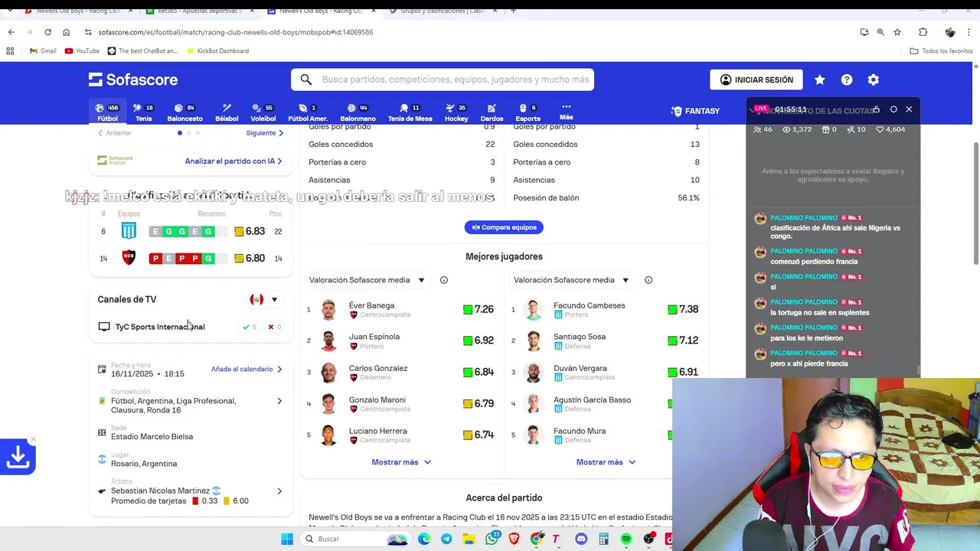Bookmark this page with the star icon
Screen dimensions: 980x551
coord(897,32)
